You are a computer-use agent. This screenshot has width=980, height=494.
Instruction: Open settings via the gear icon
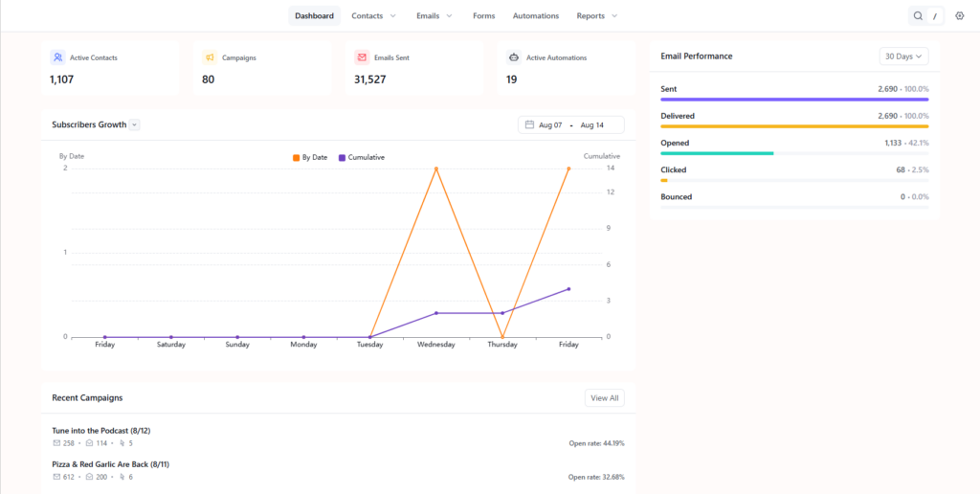click(960, 16)
